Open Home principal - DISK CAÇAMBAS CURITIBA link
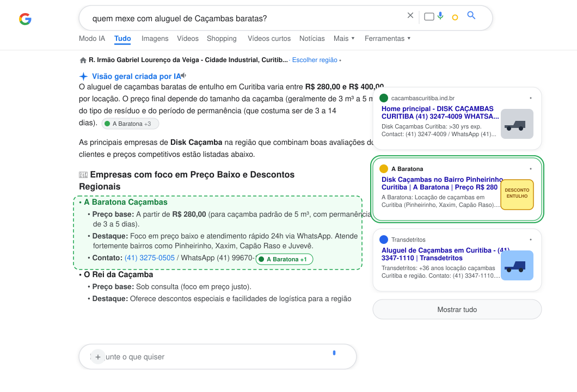Screen dimensions: 577x392 click(440, 113)
